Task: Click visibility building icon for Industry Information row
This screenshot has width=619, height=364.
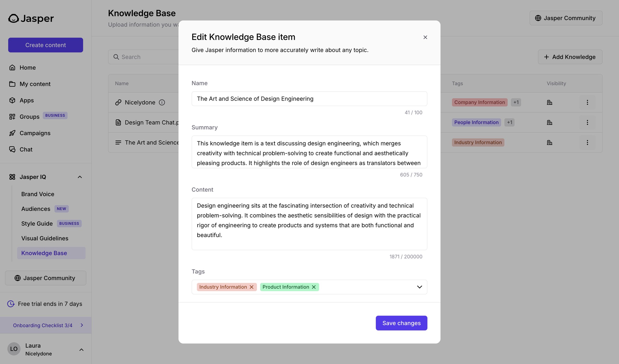Action: click(549, 142)
